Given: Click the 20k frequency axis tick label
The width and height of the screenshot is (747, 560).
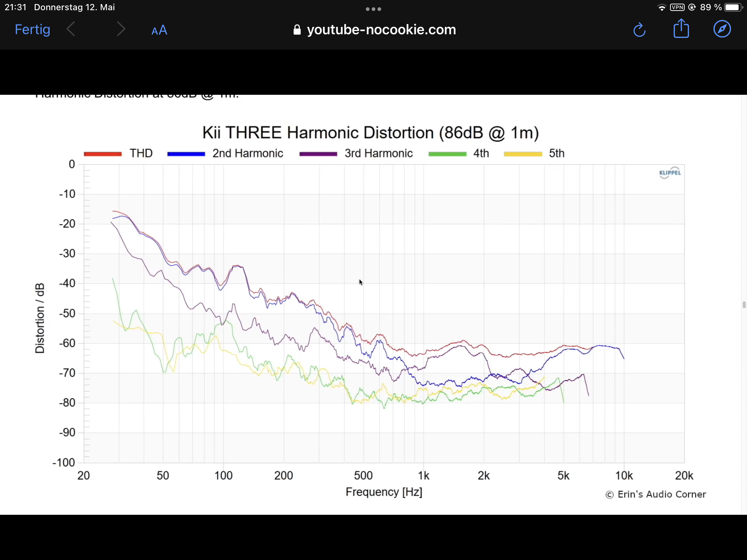Looking at the screenshot, I should pos(684,476).
